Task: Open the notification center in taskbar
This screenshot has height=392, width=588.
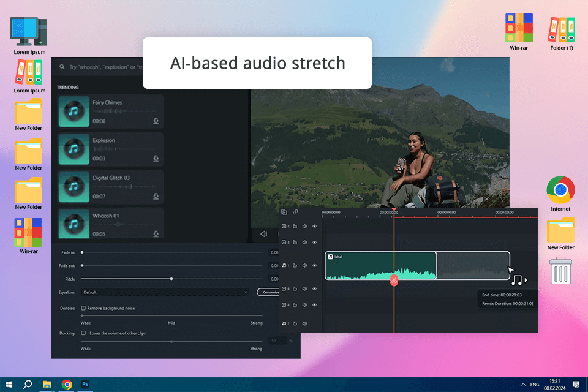Action: [x=576, y=384]
